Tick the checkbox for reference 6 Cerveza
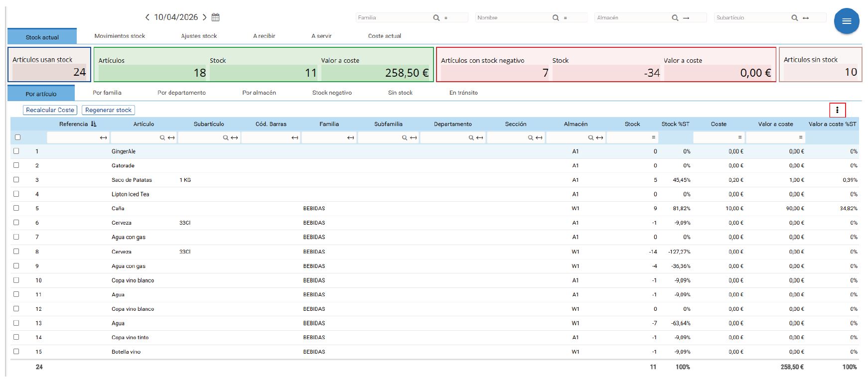The width and height of the screenshot is (868, 385). click(x=16, y=223)
